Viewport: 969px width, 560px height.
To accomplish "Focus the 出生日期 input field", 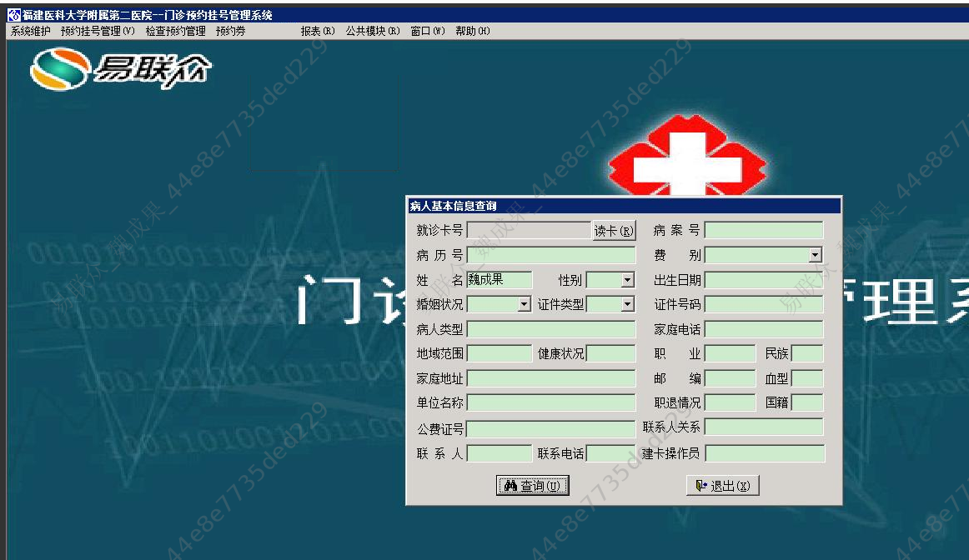I will coord(764,280).
